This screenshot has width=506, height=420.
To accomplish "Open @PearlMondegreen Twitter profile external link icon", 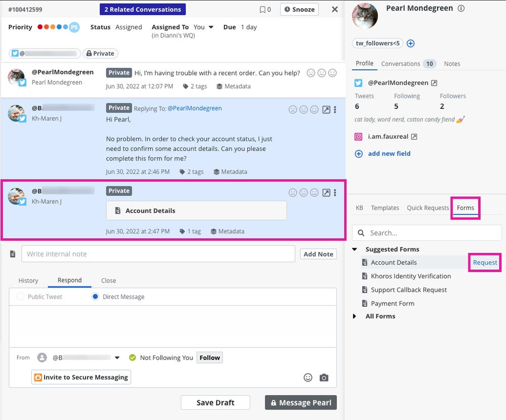I will [x=435, y=83].
